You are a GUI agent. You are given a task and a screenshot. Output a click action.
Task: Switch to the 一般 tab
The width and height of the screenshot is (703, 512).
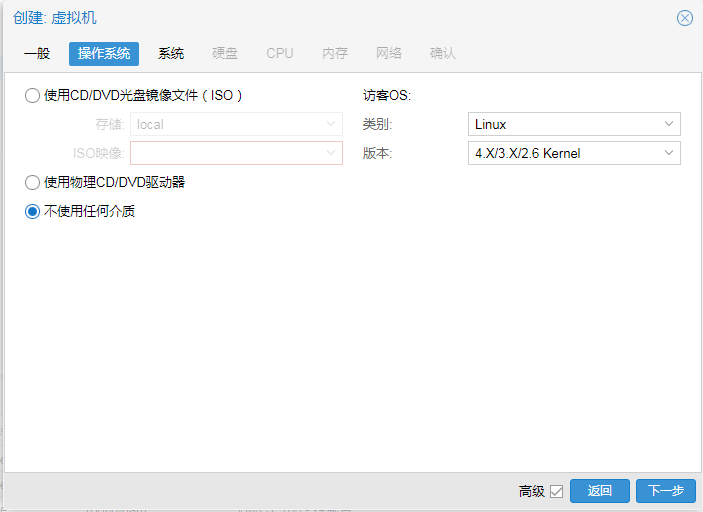click(x=37, y=53)
